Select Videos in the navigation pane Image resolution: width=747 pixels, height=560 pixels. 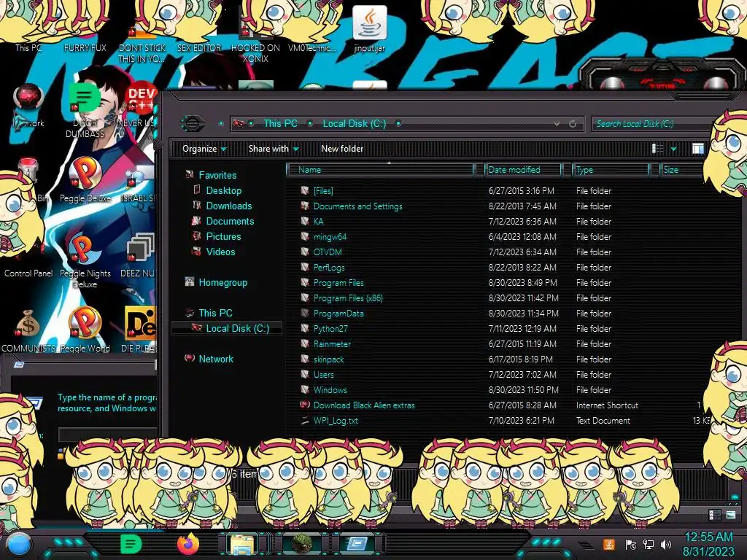point(220,252)
